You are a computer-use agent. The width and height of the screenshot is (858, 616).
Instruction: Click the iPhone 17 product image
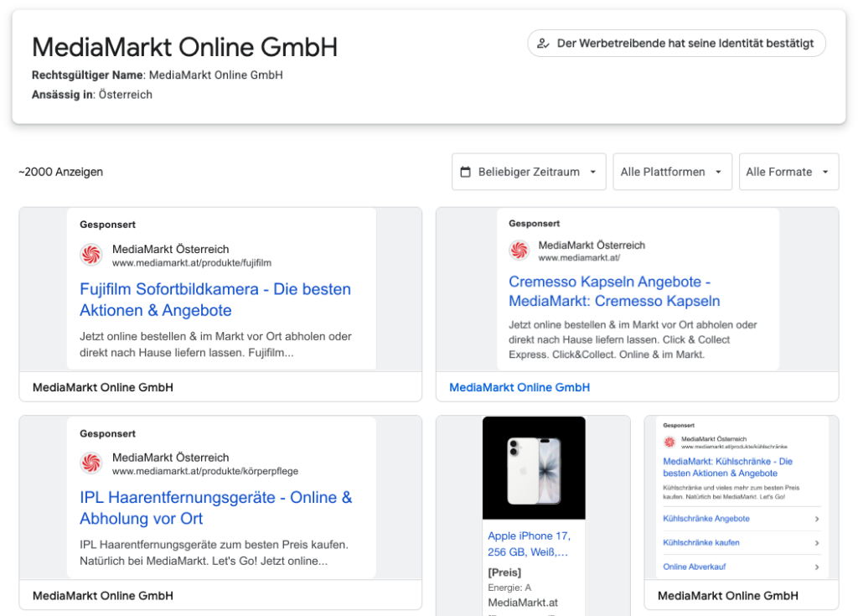(534, 468)
